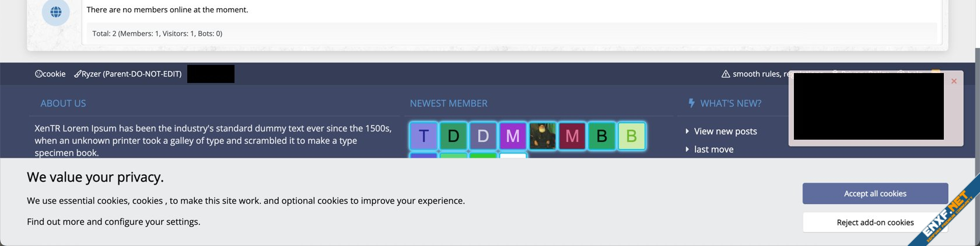Click the warning triangle rules icon
Screen dimensions: 980x246
pos(726,74)
